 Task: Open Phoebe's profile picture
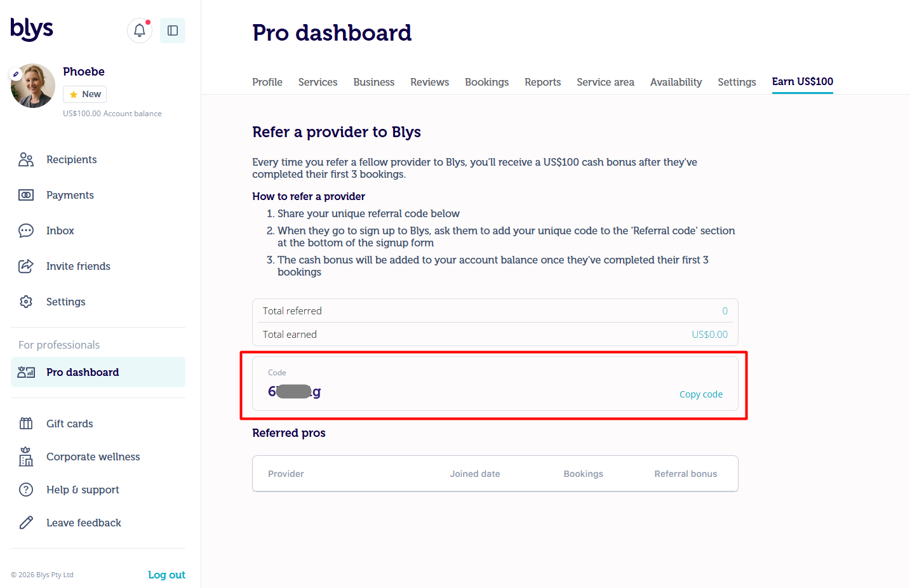[33, 86]
